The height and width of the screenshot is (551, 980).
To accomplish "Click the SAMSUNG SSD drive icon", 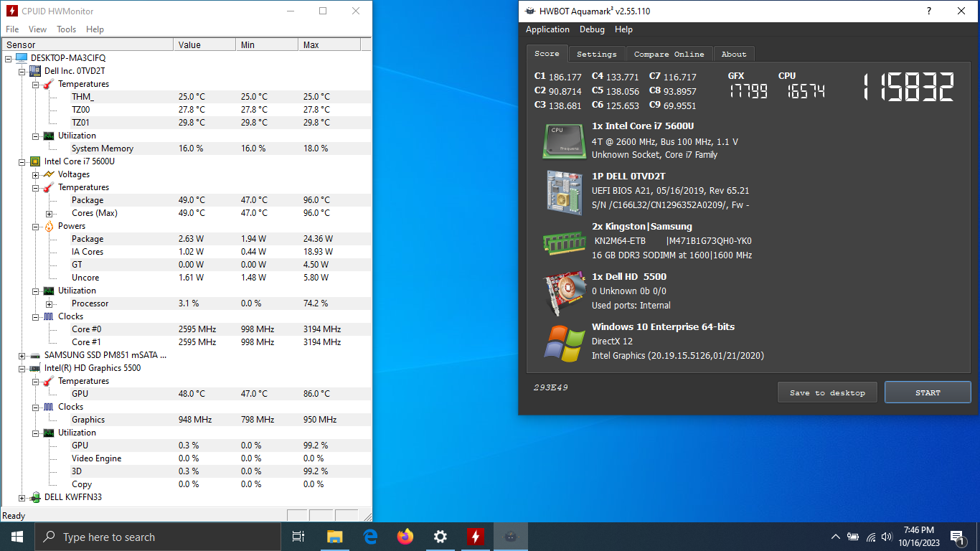I will [x=34, y=355].
